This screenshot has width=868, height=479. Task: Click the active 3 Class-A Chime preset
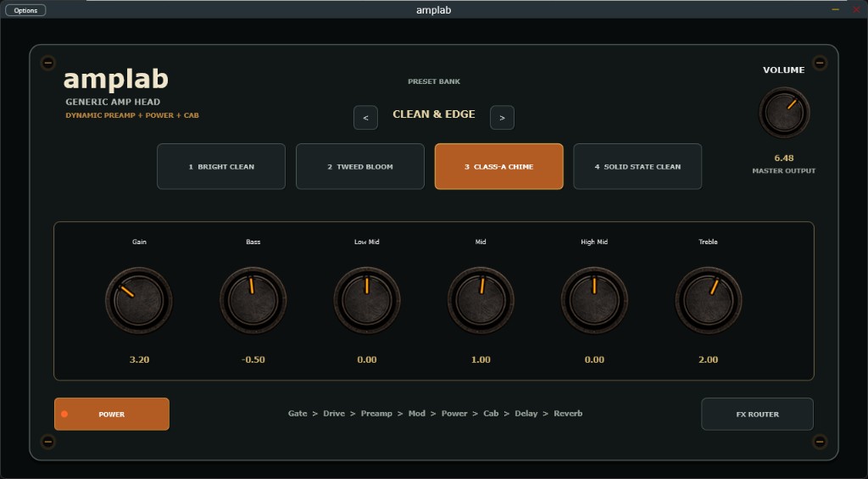tap(498, 167)
